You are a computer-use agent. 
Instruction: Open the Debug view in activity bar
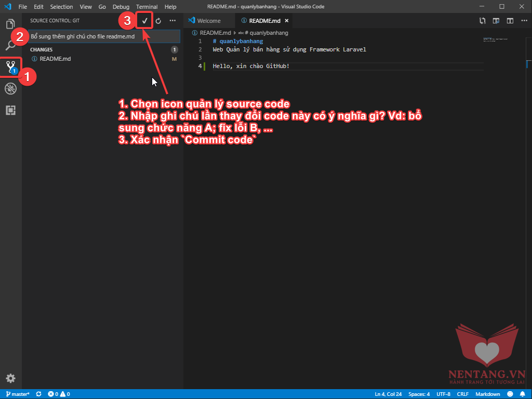pos(10,88)
